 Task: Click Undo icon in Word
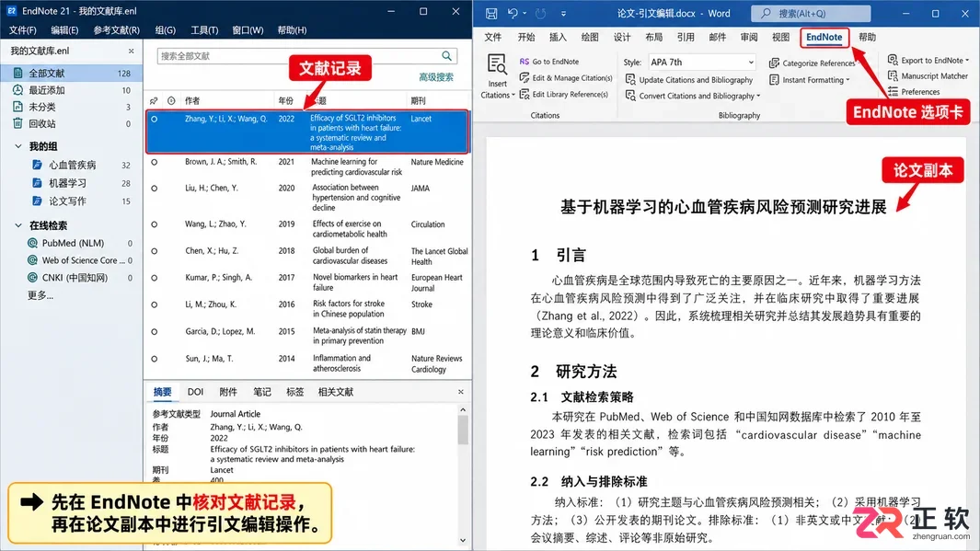[x=513, y=13]
